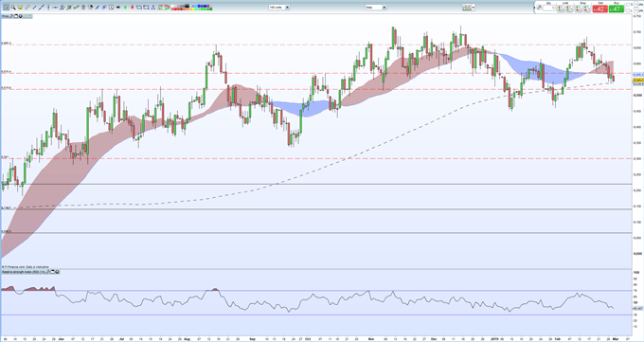Open the Daily timeframe dropdown
This screenshot has height=342, width=644.
click(x=375, y=8)
